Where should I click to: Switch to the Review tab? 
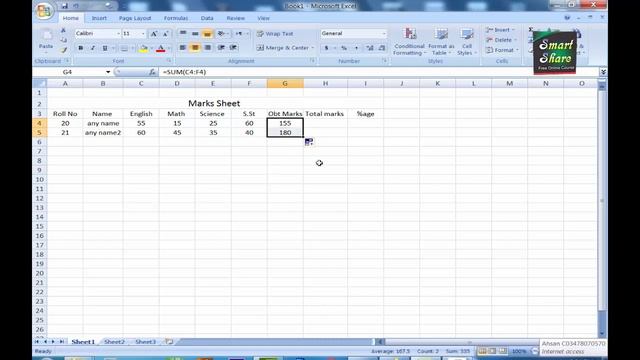click(236, 18)
